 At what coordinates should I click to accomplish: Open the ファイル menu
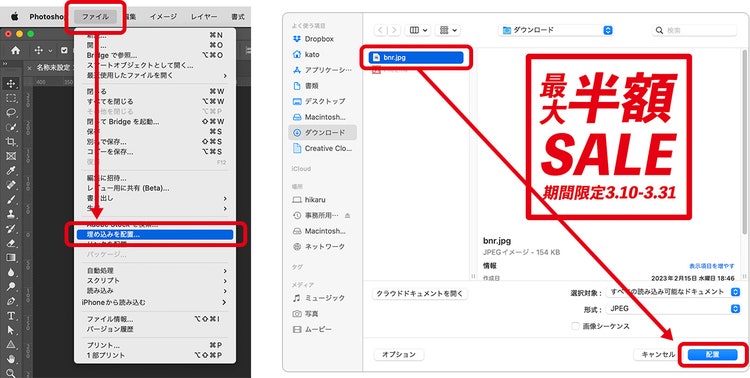95,17
